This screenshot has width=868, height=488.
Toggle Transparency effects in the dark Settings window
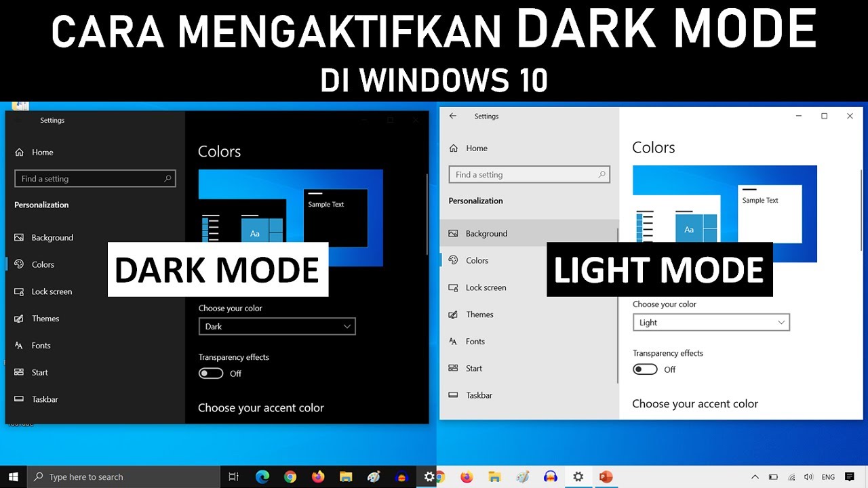click(x=211, y=373)
